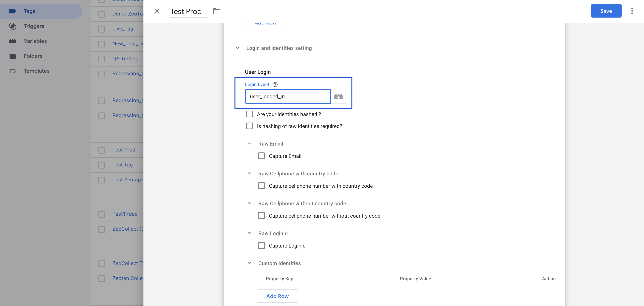This screenshot has width=644, height=306.
Task: Tick the Capture Email checkbox
Action: [x=261, y=156]
